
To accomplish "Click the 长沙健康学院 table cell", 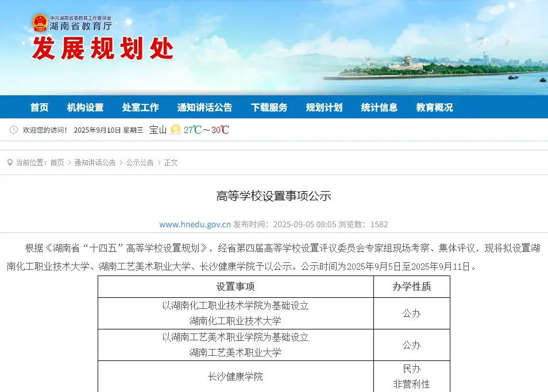I will [x=236, y=377].
